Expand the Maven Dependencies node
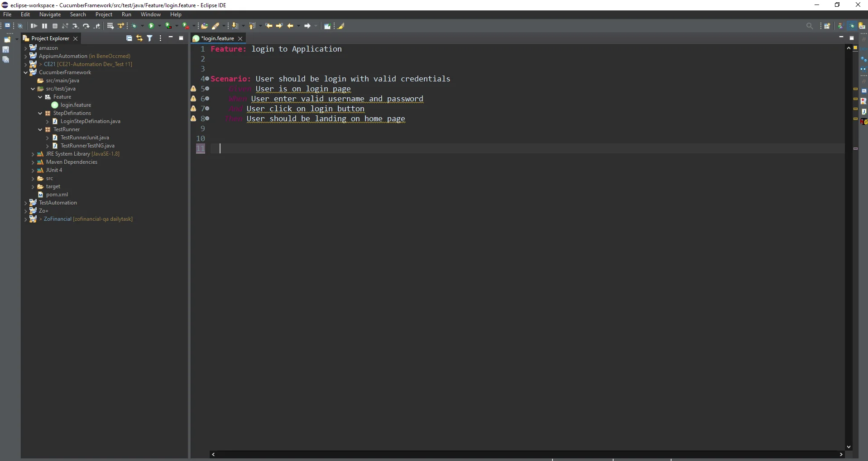868x461 pixels. (x=34, y=162)
